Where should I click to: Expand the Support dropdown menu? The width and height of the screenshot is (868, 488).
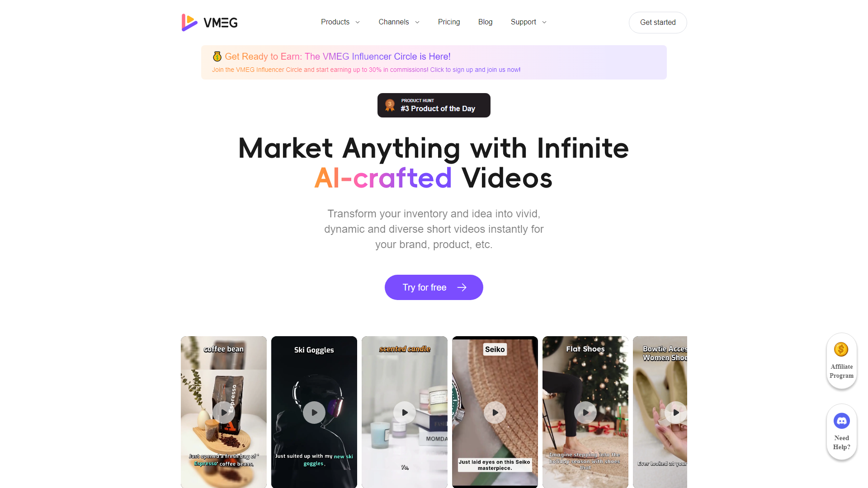(528, 22)
